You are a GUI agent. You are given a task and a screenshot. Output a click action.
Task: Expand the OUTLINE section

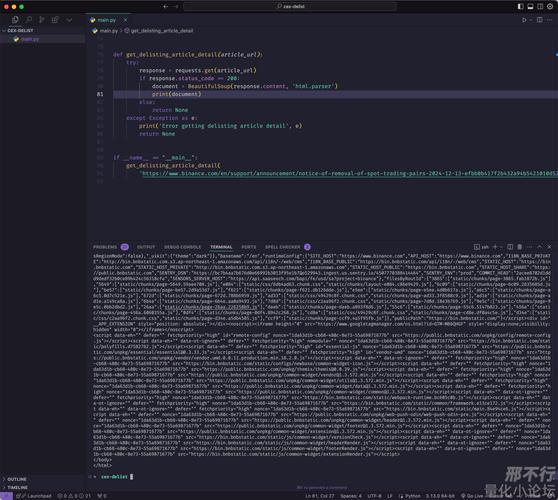16,479
